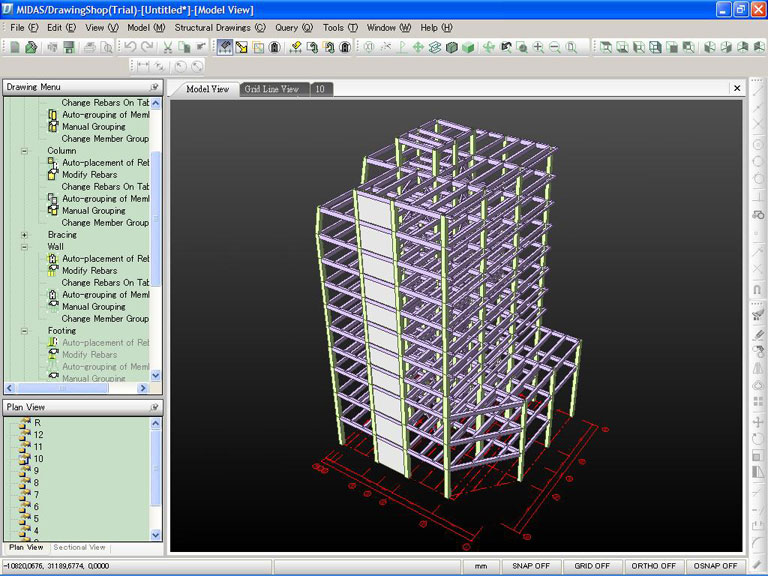Click the linear dimension tool icon

[143, 66]
